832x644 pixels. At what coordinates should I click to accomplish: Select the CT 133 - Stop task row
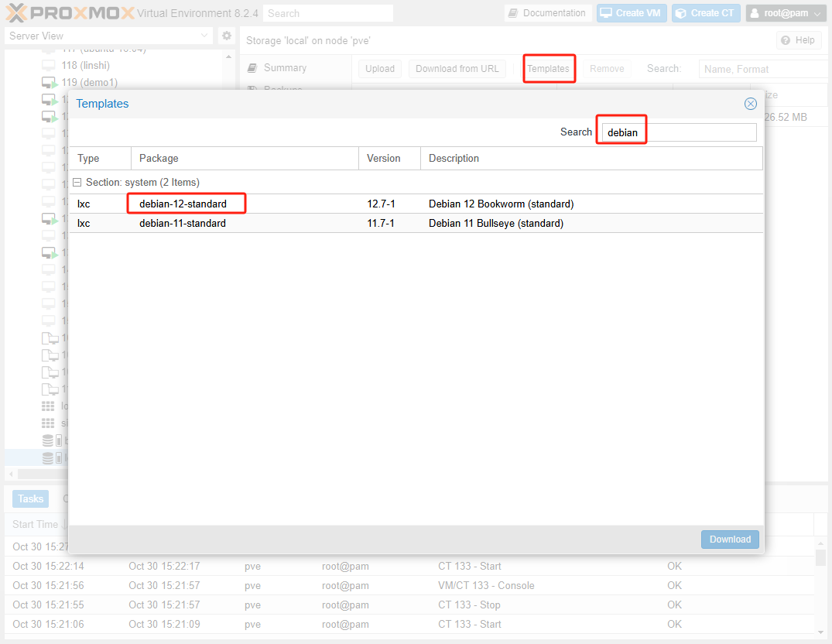click(409, 605)
